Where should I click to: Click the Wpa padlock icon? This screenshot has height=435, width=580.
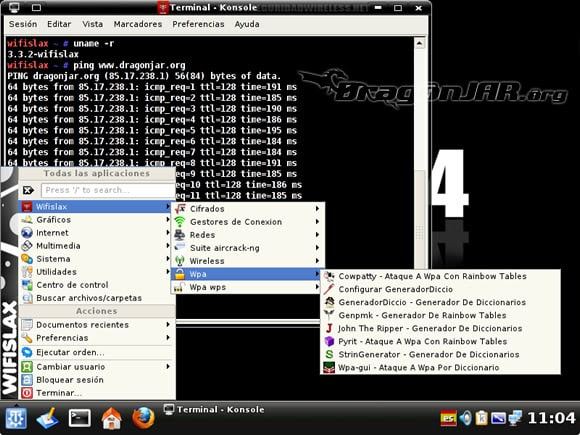[x=180, y=274]
